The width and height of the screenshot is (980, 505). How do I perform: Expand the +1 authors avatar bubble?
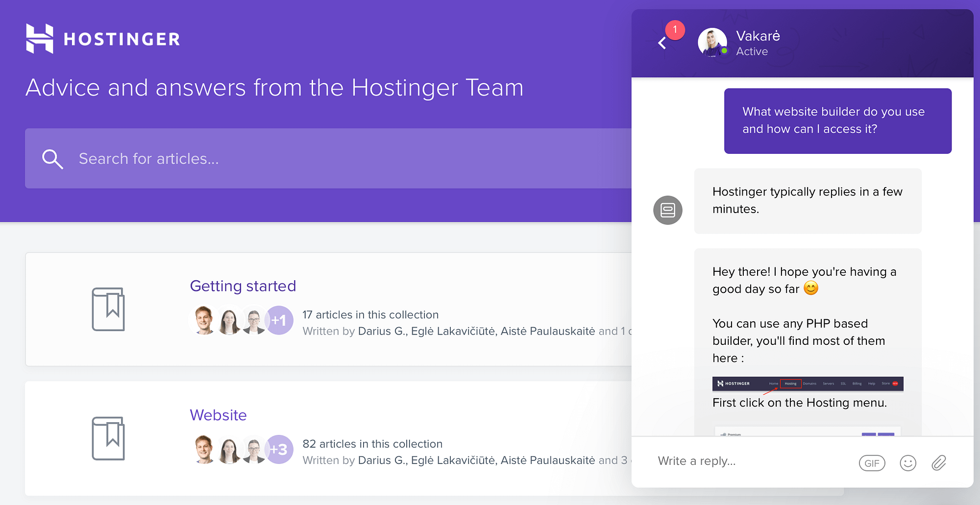[x=279, y=320]
